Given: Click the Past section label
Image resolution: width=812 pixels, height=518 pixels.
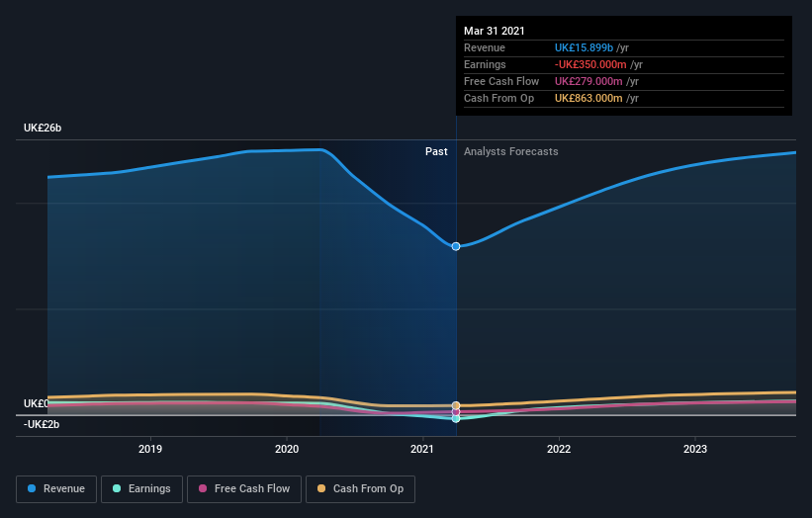Looking at the screenshot, I should tap(436, 151).
